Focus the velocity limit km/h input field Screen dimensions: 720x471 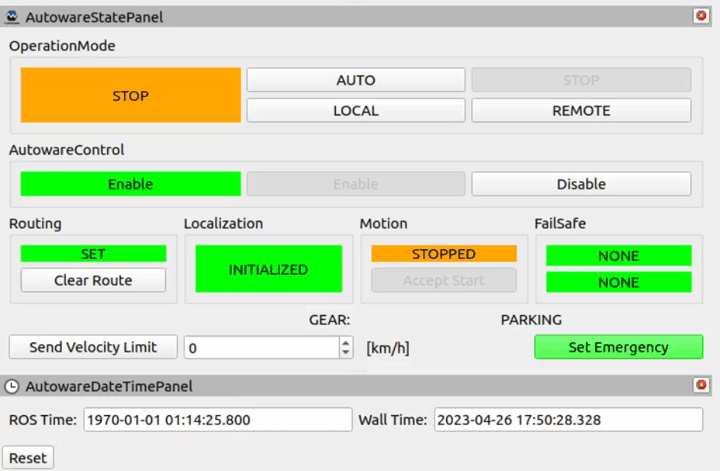click(x=262, y=348)
